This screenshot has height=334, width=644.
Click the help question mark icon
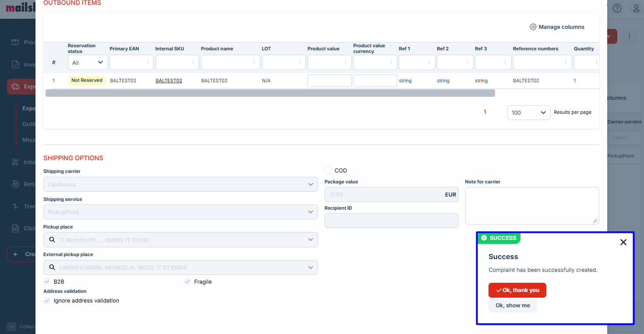point(617,8)
